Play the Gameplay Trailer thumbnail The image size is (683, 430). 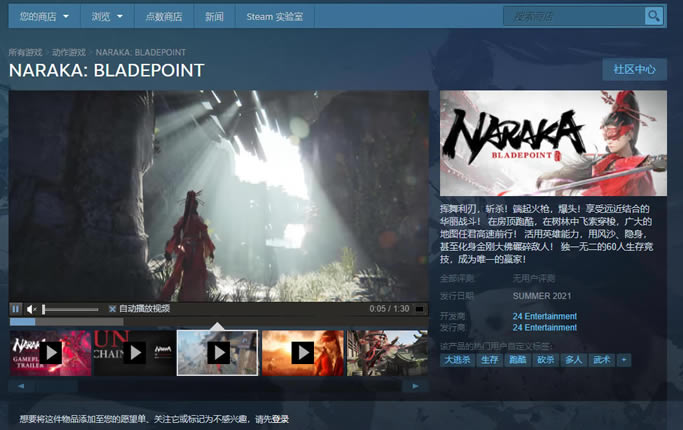pyautogui.click(x=51, y=353)
